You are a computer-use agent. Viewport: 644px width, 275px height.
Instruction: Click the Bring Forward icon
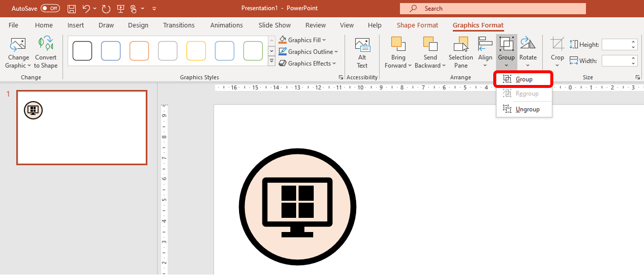pos(398,45)
